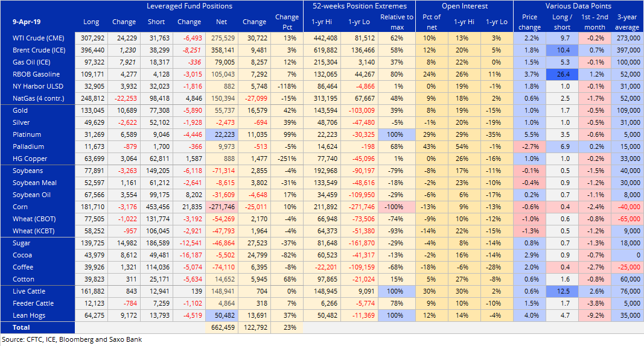Select the Open Interest group header
Viewport: 644px width, 346px height.
coord(464,6)
